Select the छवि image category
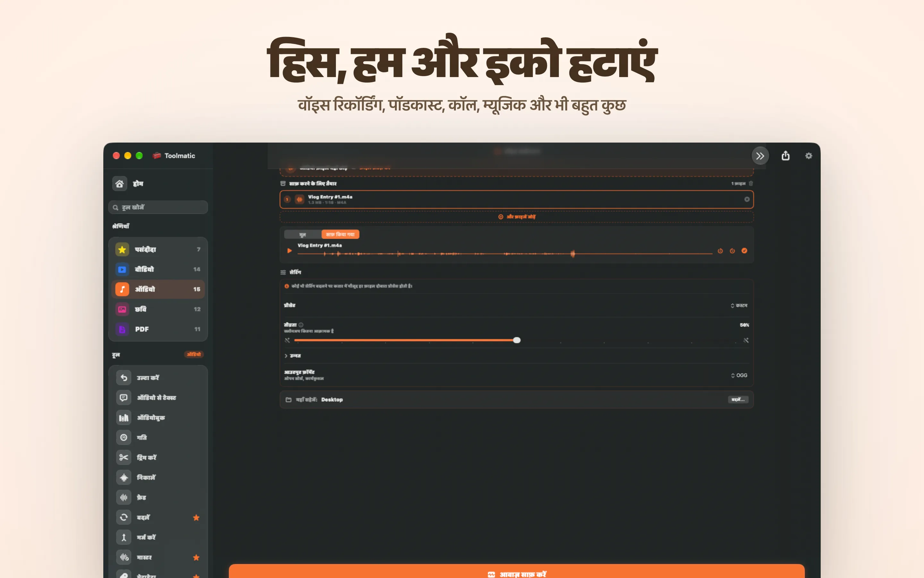 [x=158, y=309]
